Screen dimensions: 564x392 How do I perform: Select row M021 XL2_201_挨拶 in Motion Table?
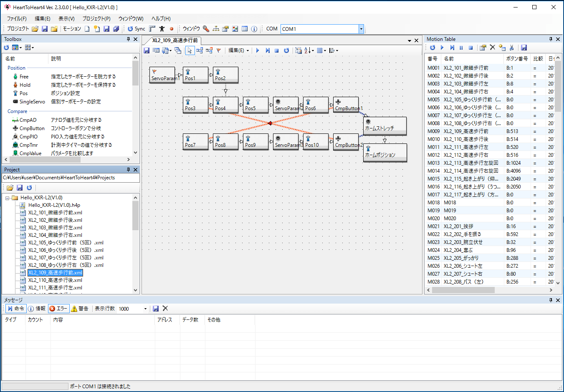[x=490, y=226]
